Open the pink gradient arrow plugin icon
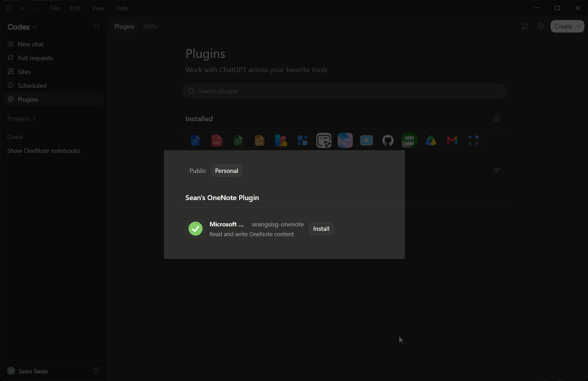Viewport: 588px width, 381px height. point(345,140)
